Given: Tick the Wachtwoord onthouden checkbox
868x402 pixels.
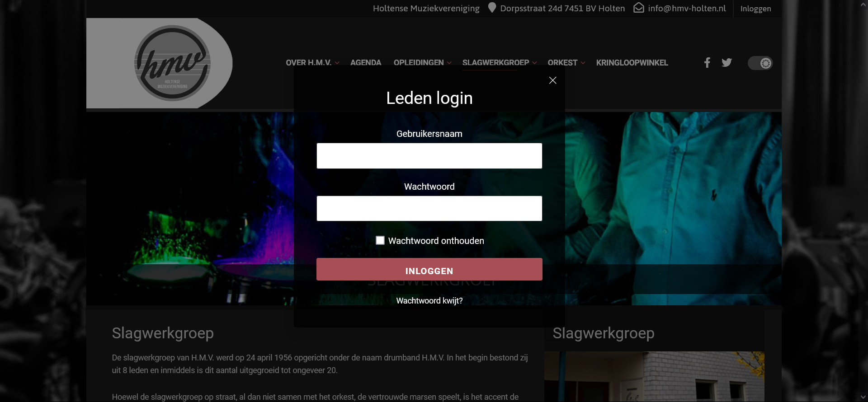Looking at the screenshot, I should [x=380, y=241].
